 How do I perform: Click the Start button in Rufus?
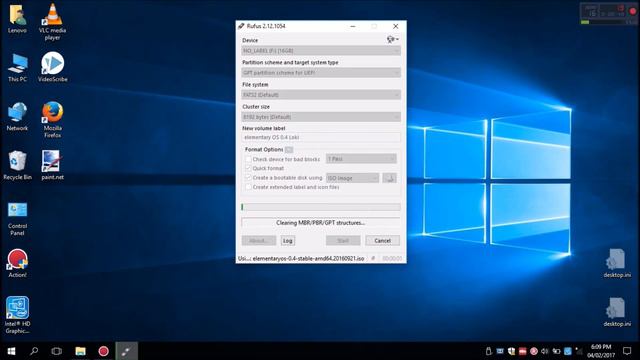(x=343, y=240)
